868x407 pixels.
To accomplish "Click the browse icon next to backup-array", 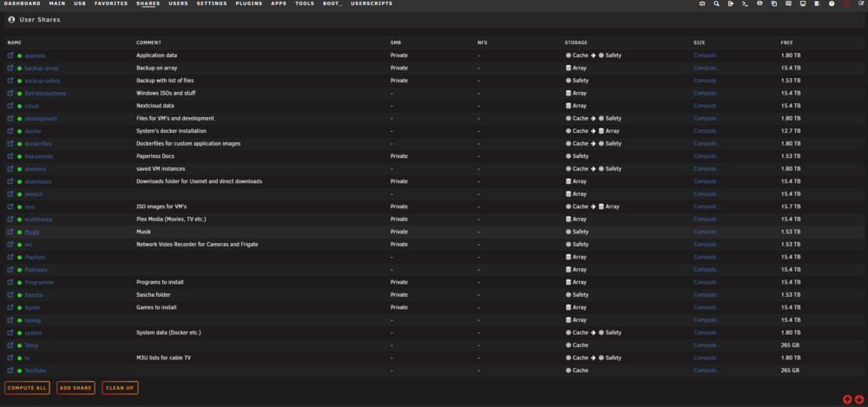I will [10, 68].
